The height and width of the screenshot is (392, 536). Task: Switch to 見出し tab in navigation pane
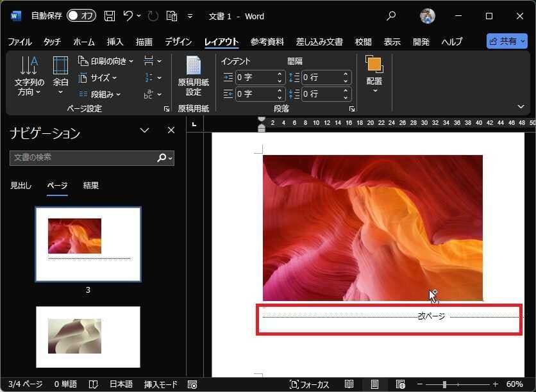point(21,186)
